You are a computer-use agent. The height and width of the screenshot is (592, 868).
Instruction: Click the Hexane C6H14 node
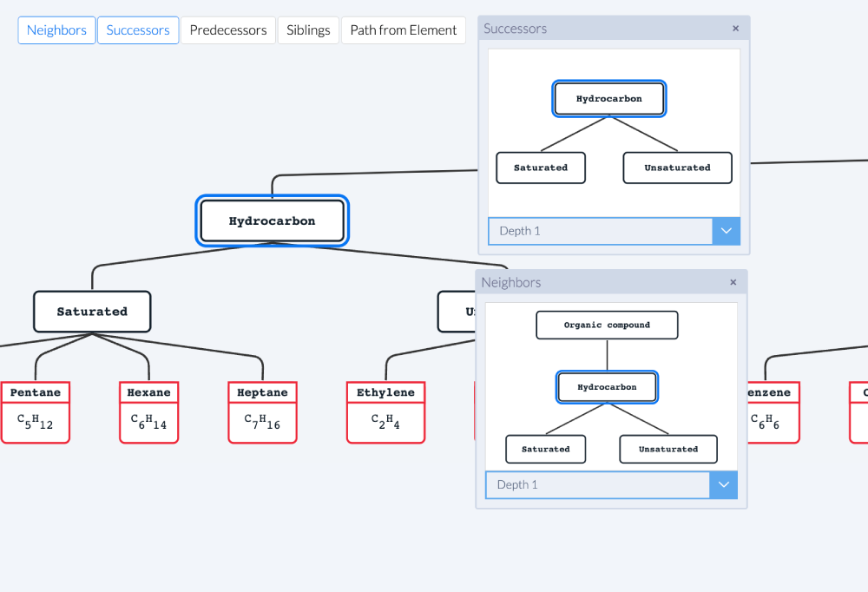coord(148,412)
